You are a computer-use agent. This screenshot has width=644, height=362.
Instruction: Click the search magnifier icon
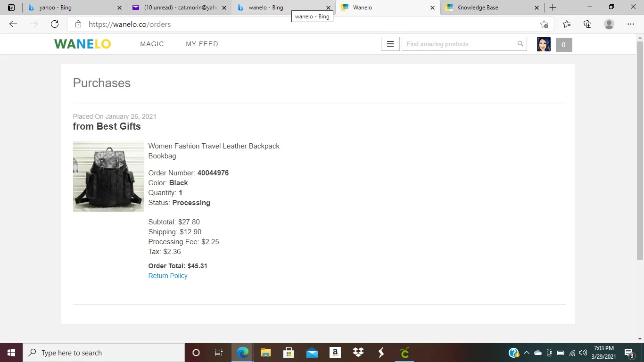(520, 44)
